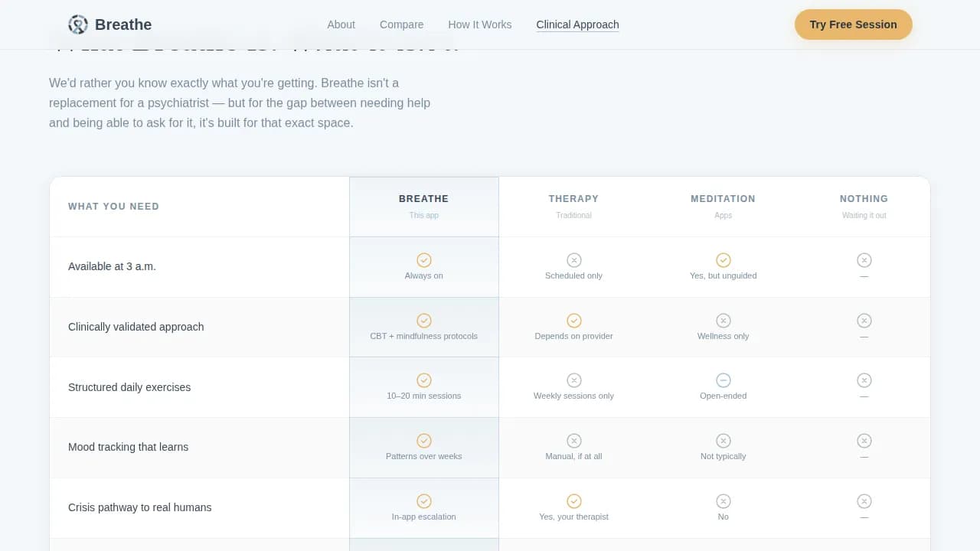Click 'Waiting it out' subtitle
The height and width of the screenshot is (551, 980).
[x=864, y=216]
